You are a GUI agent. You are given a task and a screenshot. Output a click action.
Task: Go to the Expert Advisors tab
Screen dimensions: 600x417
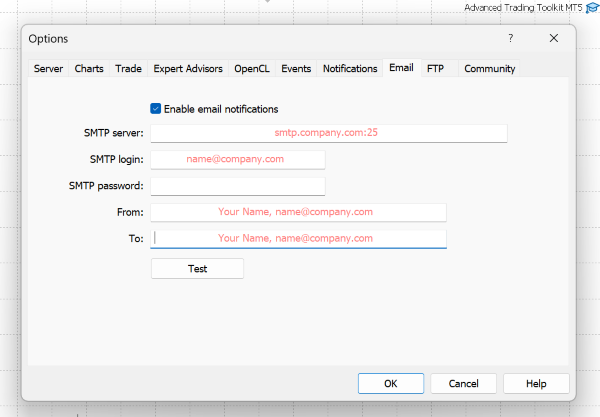tap(188, 69)
